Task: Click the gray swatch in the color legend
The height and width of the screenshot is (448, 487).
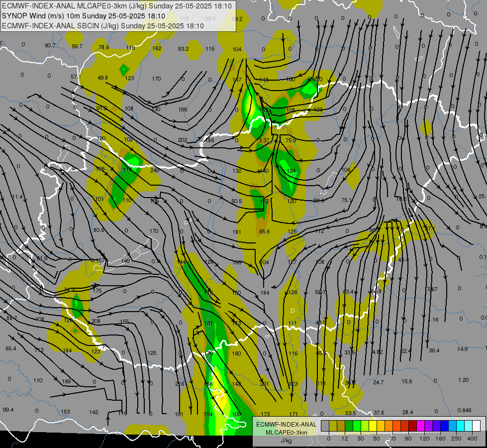Action: point(325,426)
